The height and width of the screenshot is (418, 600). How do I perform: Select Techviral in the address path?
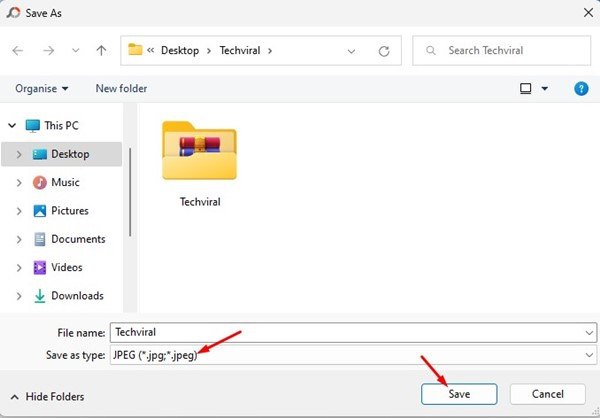240,51
